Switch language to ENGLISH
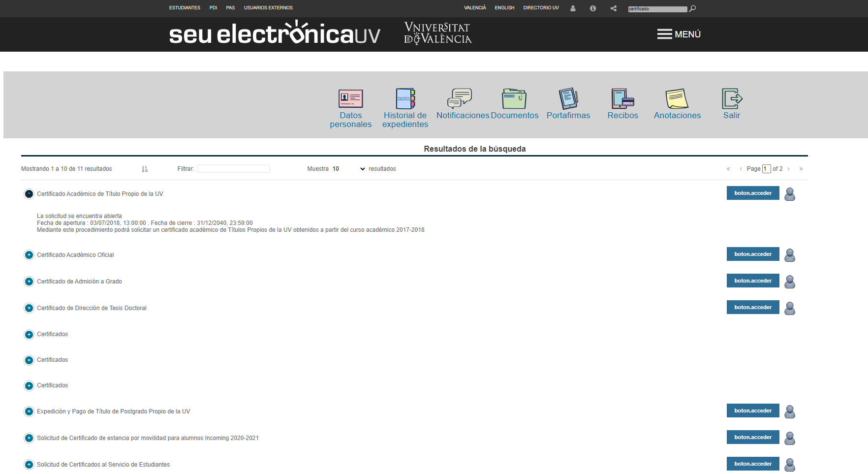 pyautogui.click(x=504, y=8)
